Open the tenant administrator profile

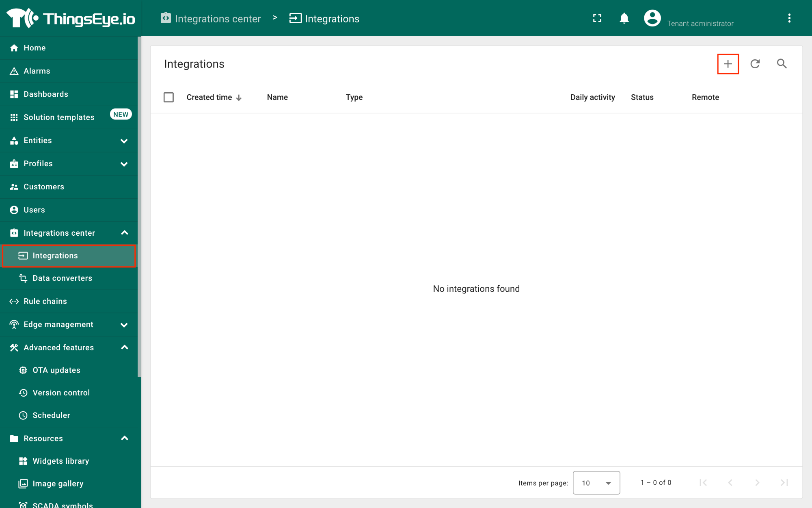[651, 18]
